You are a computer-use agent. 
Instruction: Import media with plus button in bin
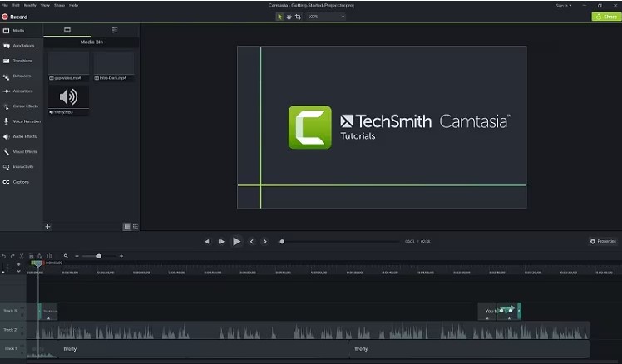[47, 227]
